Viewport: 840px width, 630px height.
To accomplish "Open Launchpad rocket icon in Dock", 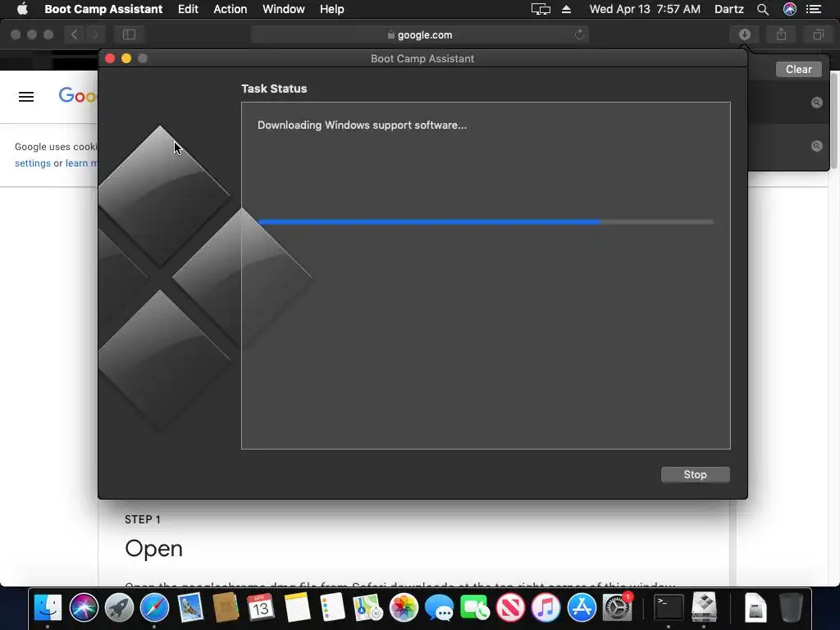I will click(x=119, y=608).
